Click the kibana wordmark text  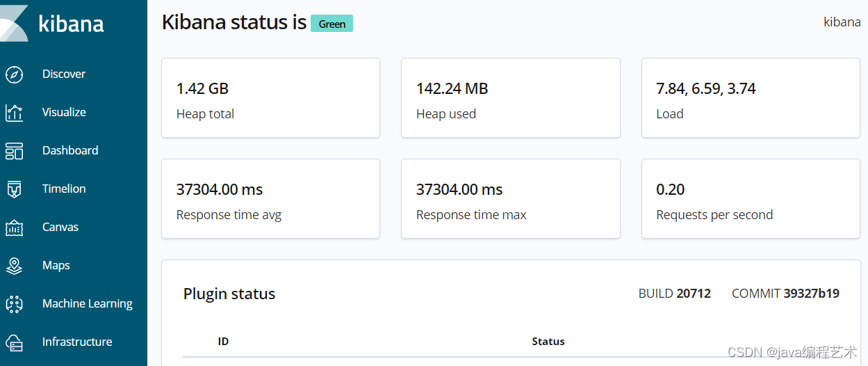pos(71,24)
